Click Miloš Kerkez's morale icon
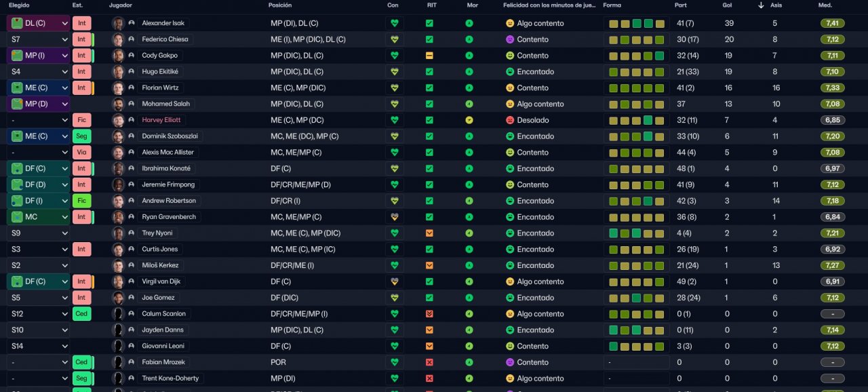Screen dimensions: 868x392 pyautogui.click(x=469, y=266)
